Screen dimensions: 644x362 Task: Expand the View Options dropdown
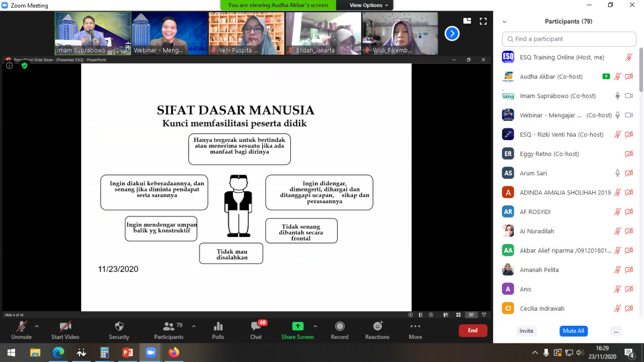[369, 5]
